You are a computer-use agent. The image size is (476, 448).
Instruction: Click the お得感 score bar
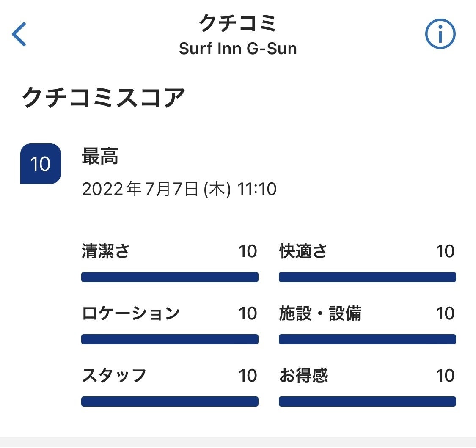367,401
